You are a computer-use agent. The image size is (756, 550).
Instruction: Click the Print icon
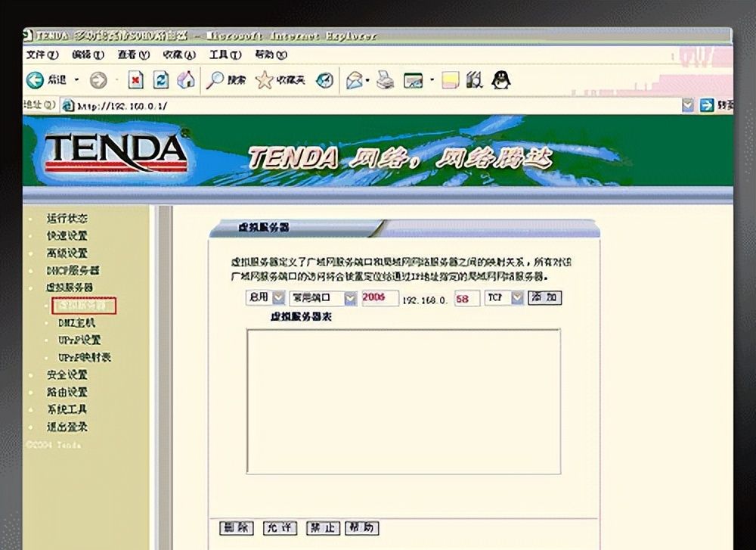tap(384, 79)
